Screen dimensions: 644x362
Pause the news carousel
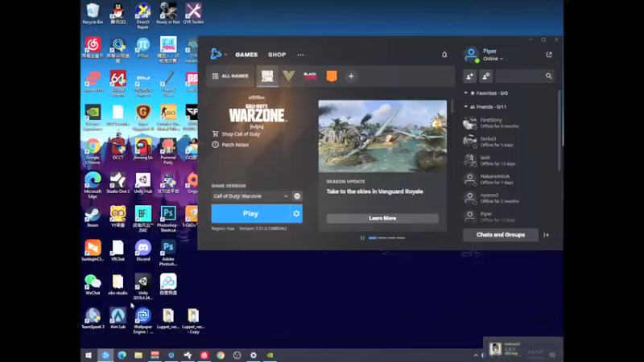pyautogui.click(x=362, y=237)
